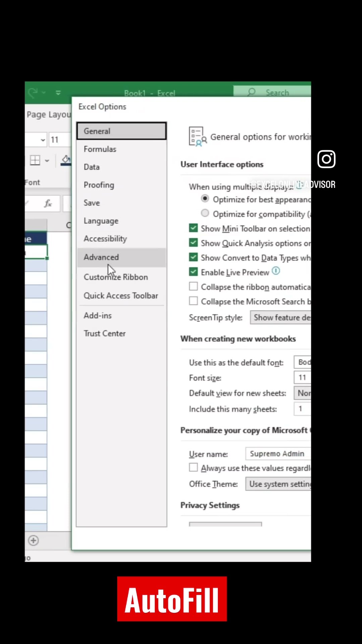Screen dimensions: 362x644
Task: Enable Always use these values checkbox
Action: pos(193,468)
